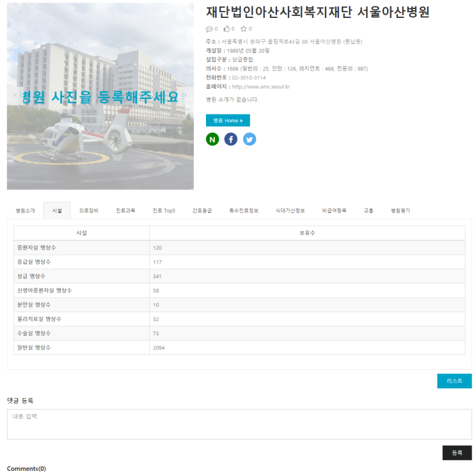Click the value 73 in the table

pos(155,333)
